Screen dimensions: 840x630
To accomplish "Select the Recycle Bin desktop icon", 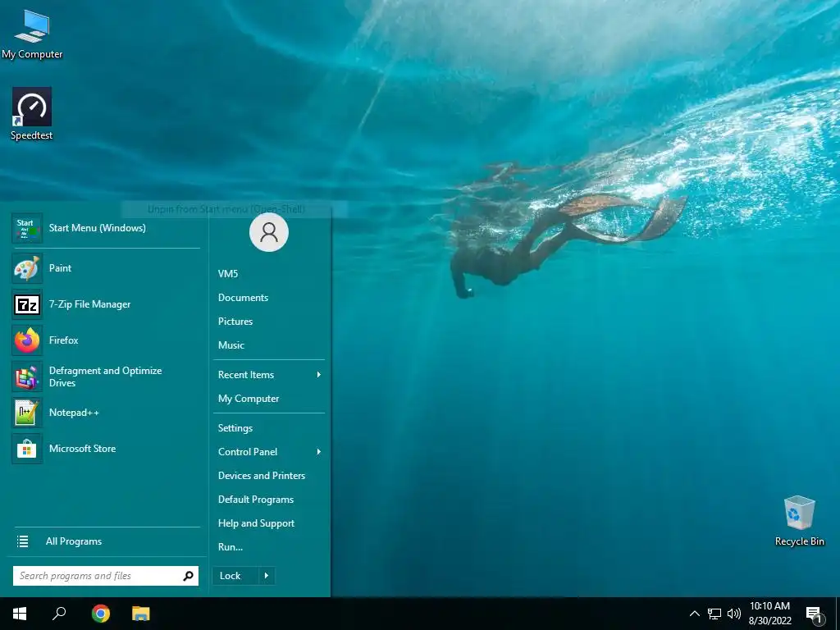I will [x=799, y=521].
